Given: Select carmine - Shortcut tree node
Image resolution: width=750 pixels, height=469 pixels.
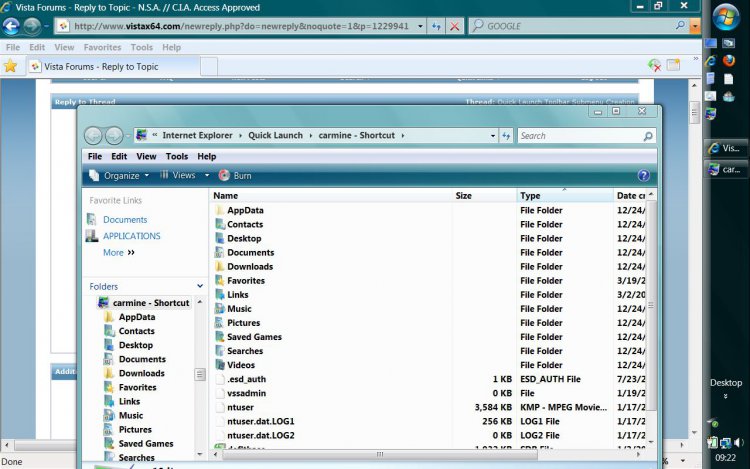Looking at the screenshot, I should click(x=143, y=303).
